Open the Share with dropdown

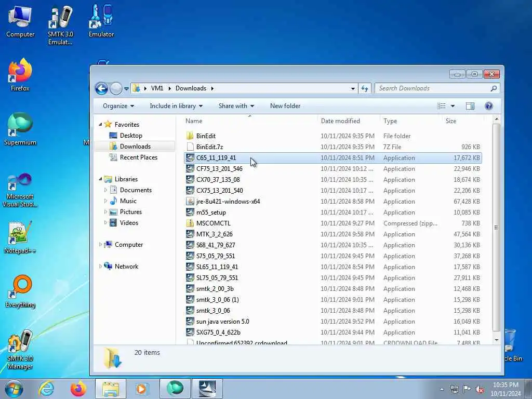coord(236,106)
